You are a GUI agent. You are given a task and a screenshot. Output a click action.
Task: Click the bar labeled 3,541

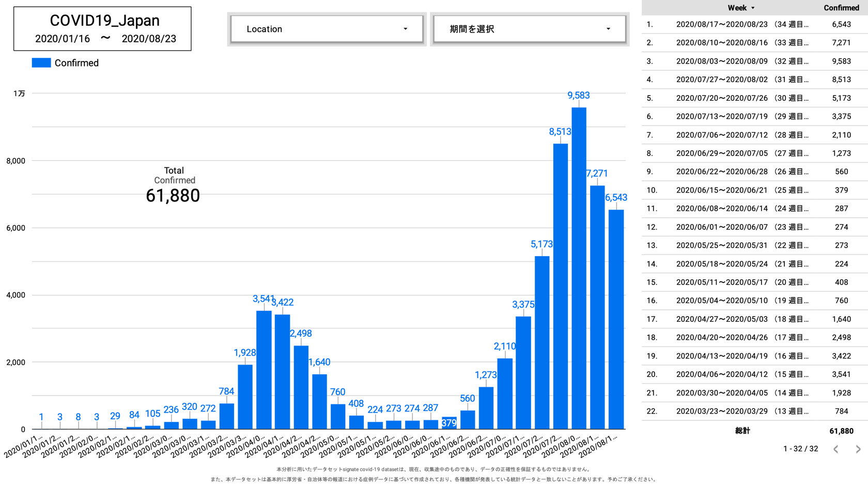point(263,369)
